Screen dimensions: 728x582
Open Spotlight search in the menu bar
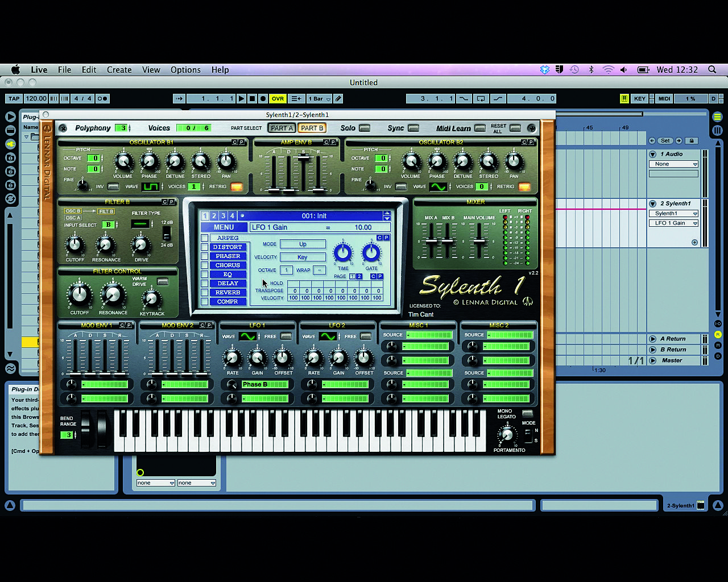tap(712, 69)
